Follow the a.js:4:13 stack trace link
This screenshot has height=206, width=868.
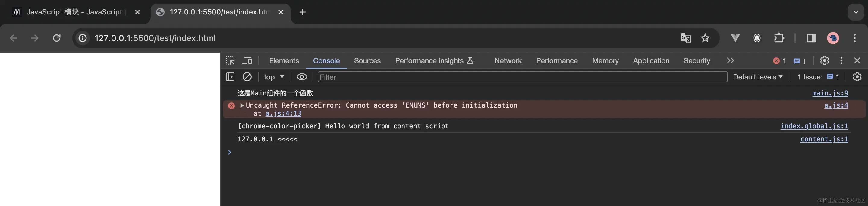coord(283,114)
